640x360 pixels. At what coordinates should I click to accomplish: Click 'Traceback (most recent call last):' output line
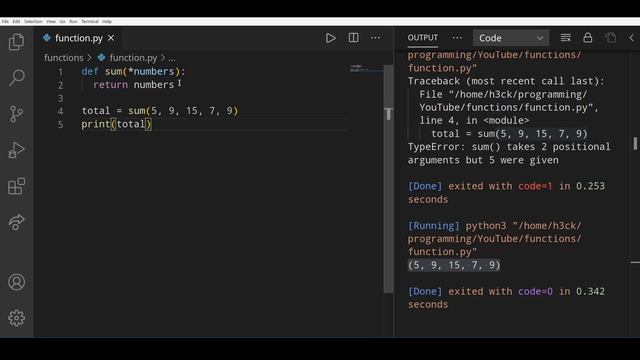pyautogui.click(x=506, y=81)
